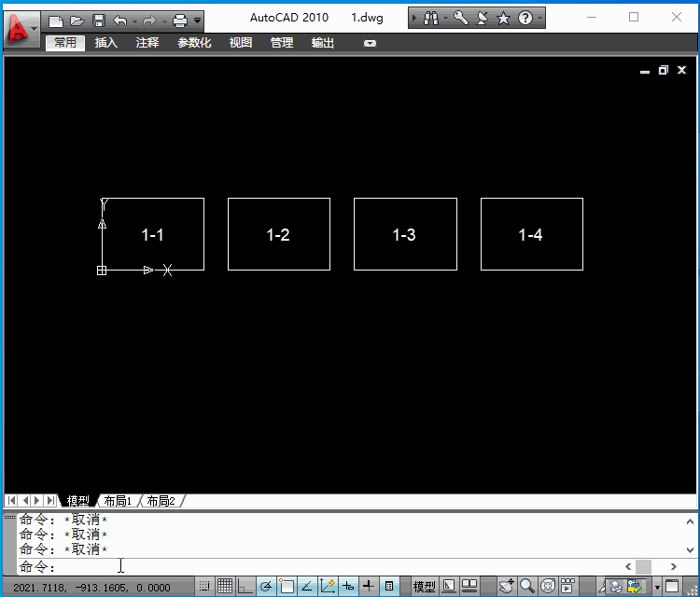Open the 管理 ribbon tab

[x=282, y=43]
